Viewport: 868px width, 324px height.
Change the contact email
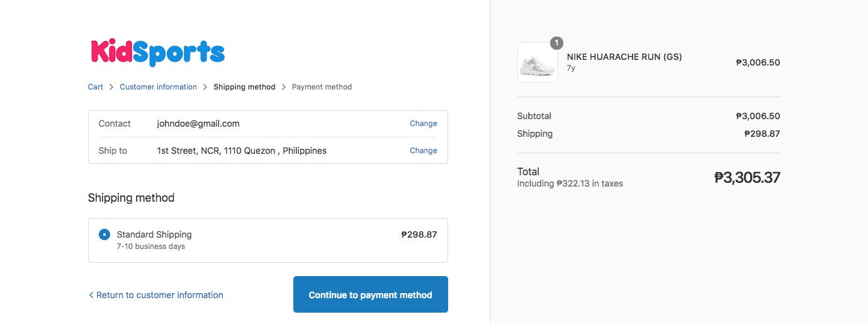click(x=423, y=124)
